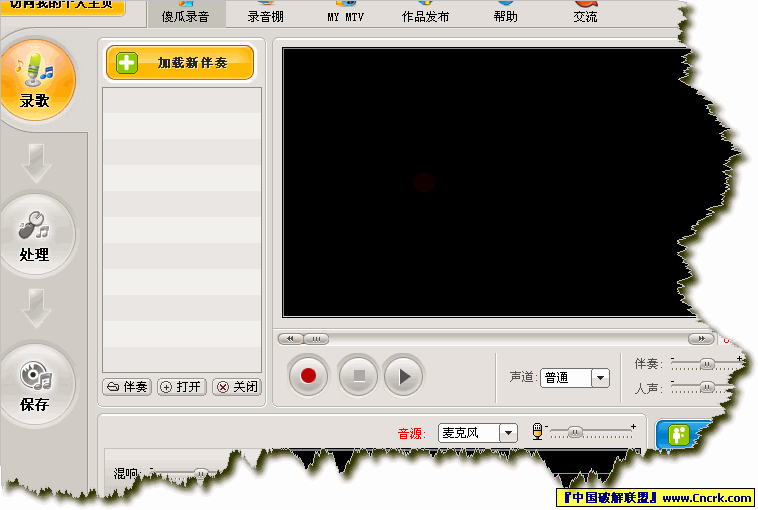Click the 关闭 close button
The width and height of the screenshot is (758, 510).
click(x=236, y=387)
